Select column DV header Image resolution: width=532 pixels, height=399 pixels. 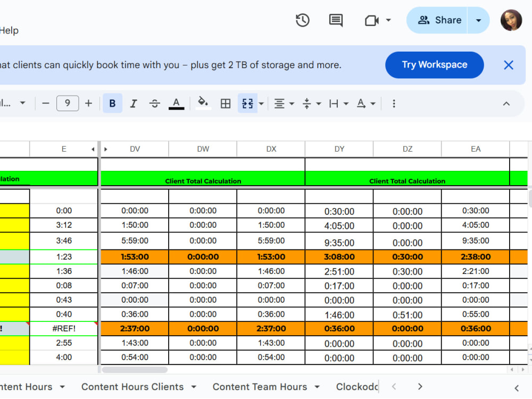135,149
